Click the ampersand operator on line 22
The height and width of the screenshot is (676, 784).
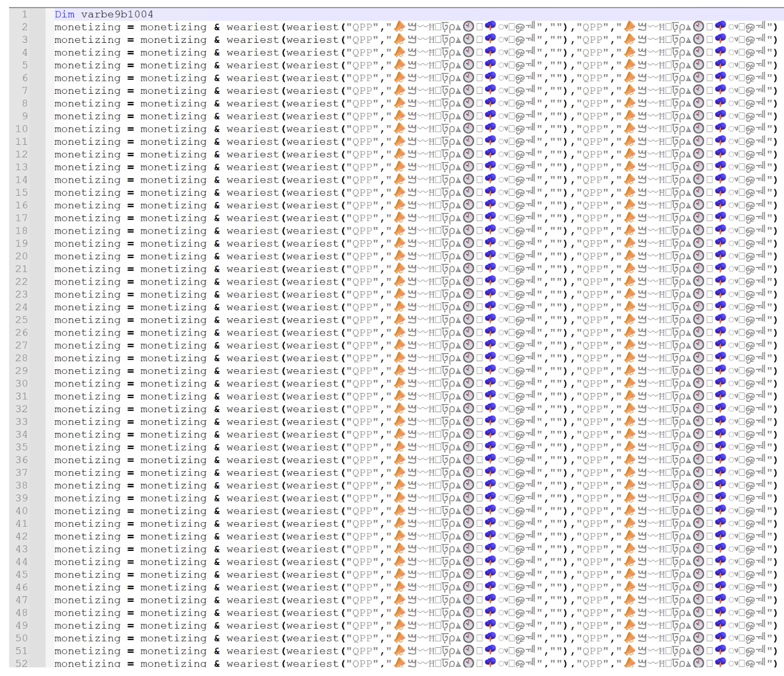(x=217, y=281)
